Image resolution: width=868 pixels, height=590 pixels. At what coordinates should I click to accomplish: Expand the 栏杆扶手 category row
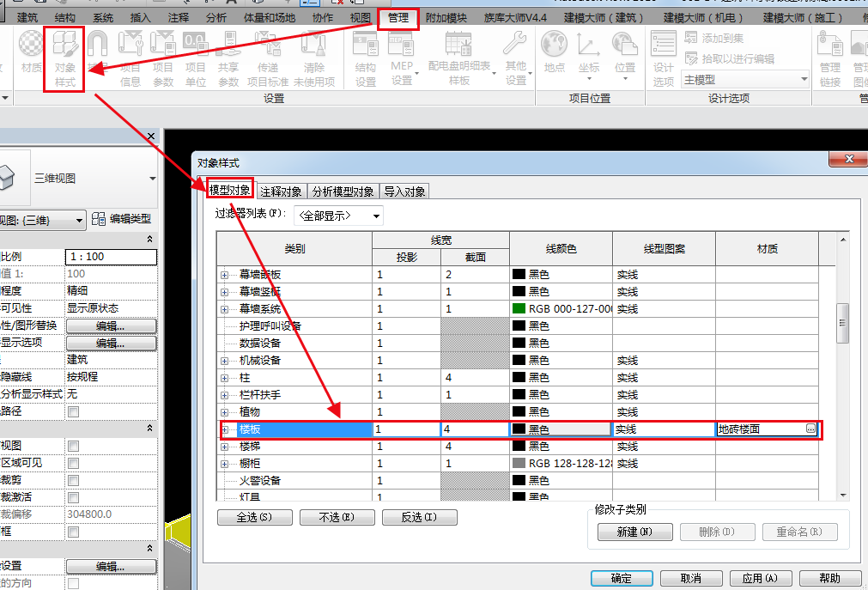(224, 395)
